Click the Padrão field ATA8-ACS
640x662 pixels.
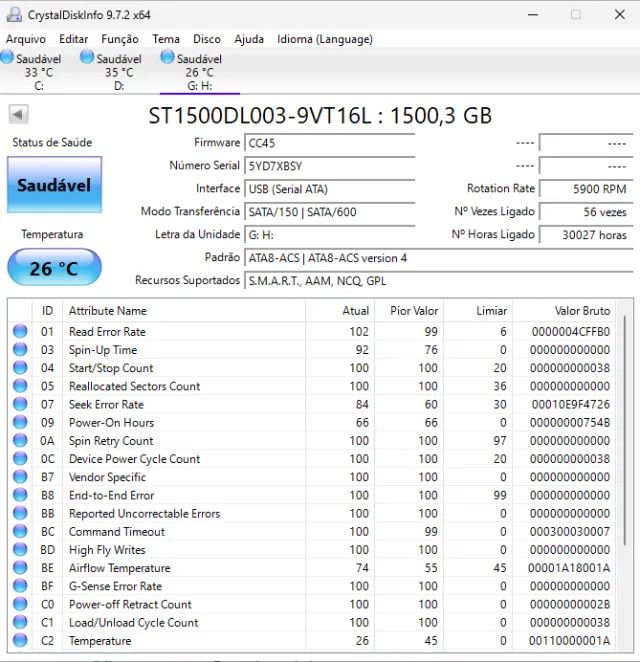click(439, 258)
